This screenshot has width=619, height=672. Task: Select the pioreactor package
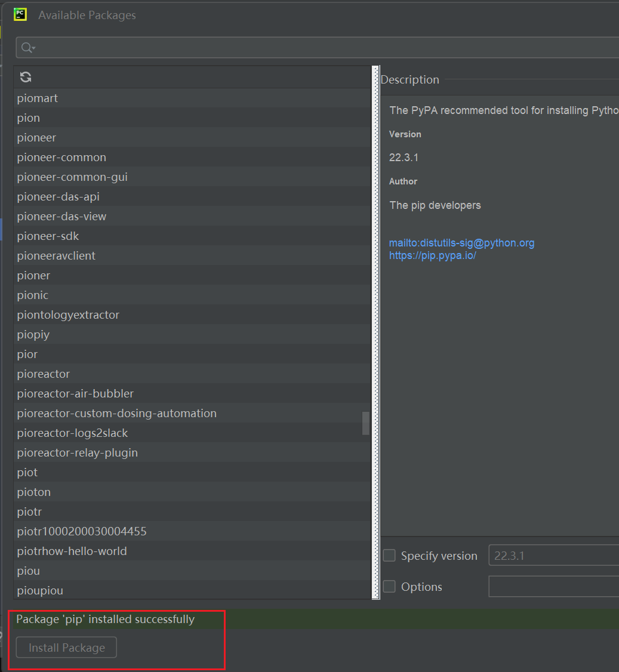[43, 374]
